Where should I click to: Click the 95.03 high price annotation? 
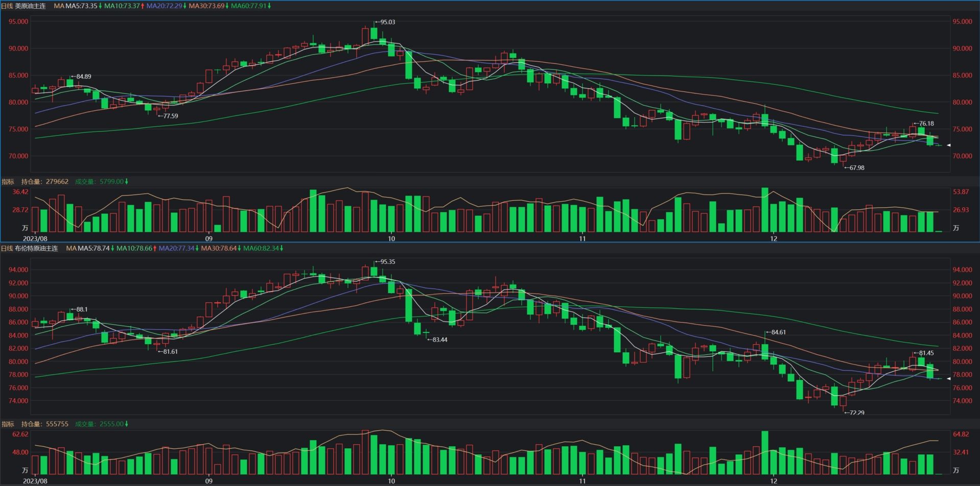(x=385, y=22)
